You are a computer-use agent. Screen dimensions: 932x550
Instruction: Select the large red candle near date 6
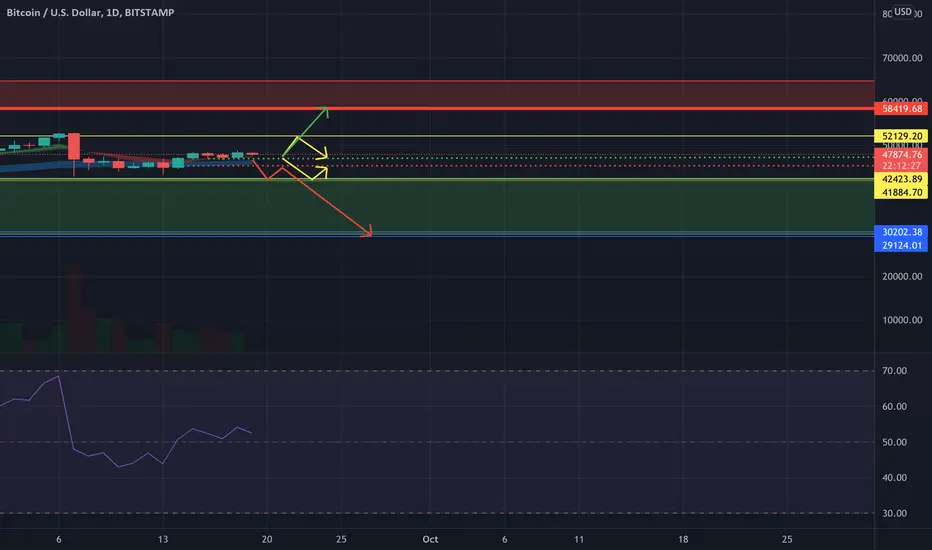pyautogui.click(x=74, y=147)
